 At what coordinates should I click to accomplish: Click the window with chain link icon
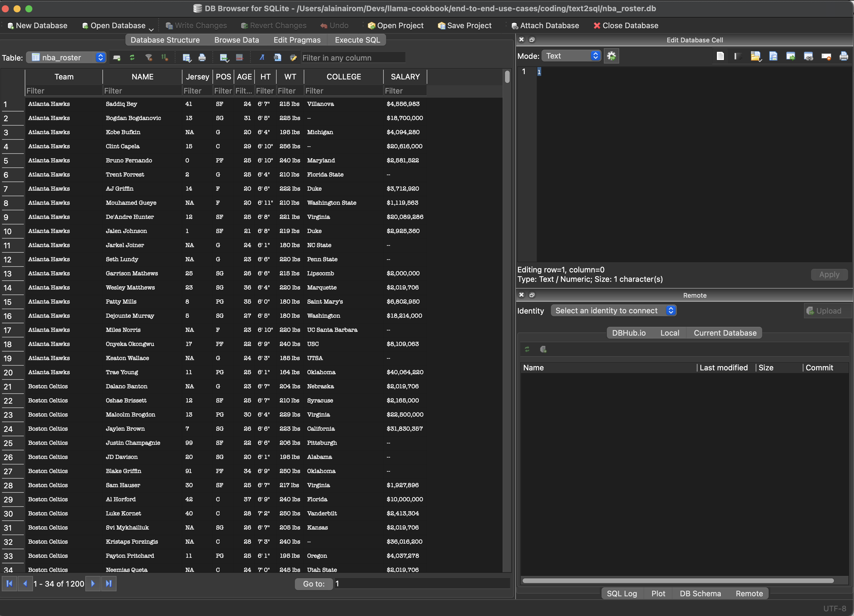808,56
